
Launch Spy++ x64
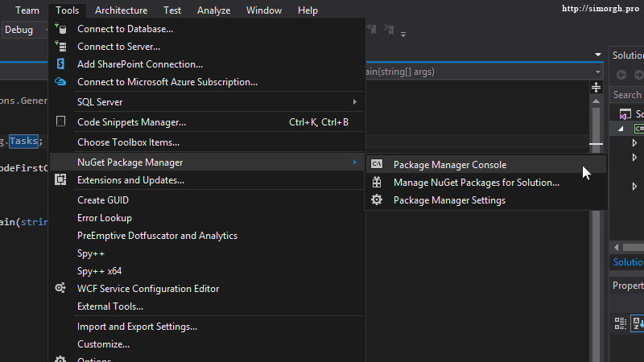click(207, 271)
